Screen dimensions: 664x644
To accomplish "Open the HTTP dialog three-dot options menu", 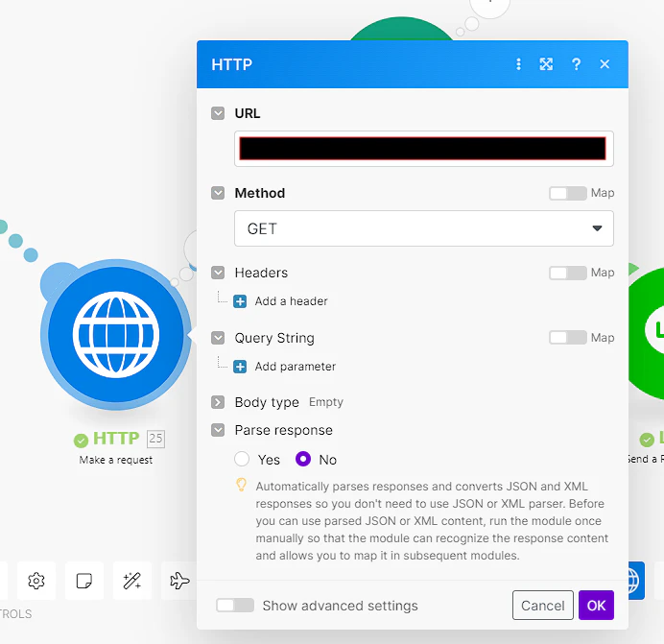I will coord(518,64).
